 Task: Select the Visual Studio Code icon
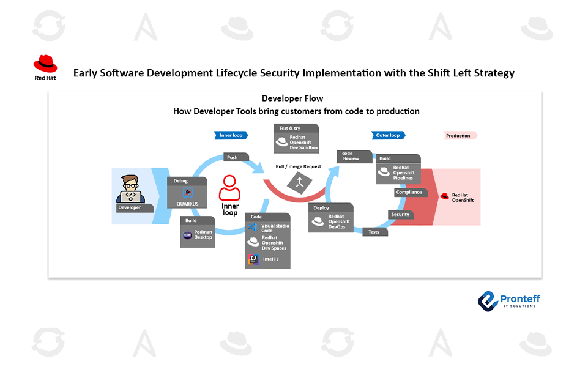253,228
